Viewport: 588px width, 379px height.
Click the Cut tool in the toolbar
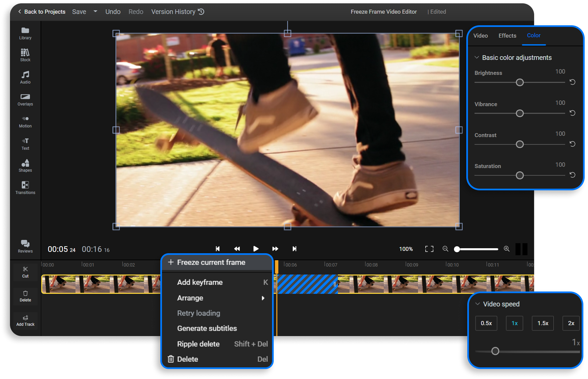(x=25, y=272)
